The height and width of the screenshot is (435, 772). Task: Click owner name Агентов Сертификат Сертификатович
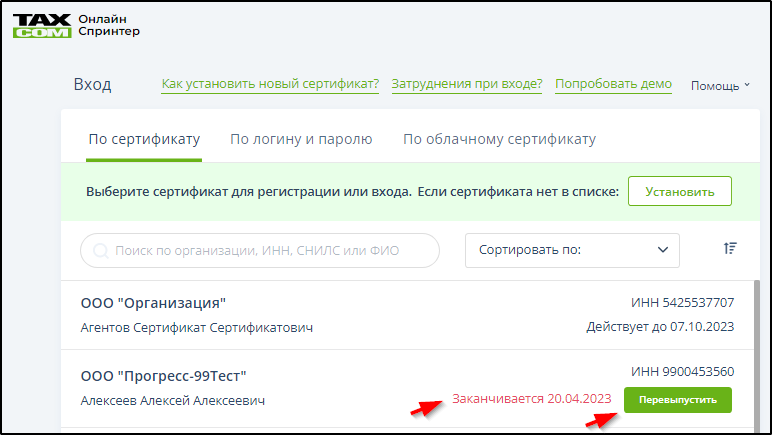[x=196, y=328]
